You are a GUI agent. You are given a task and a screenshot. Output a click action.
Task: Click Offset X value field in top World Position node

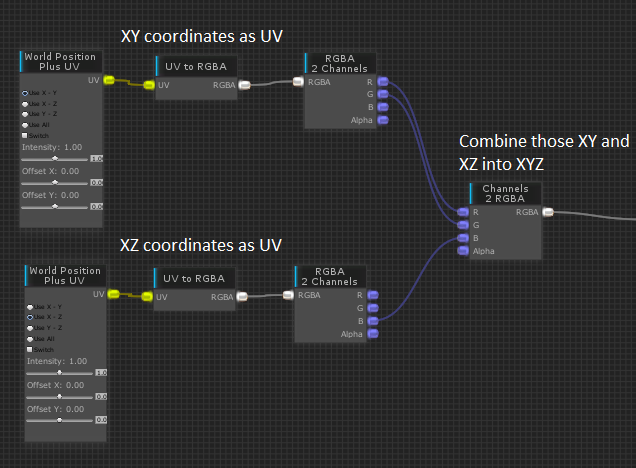97,182
